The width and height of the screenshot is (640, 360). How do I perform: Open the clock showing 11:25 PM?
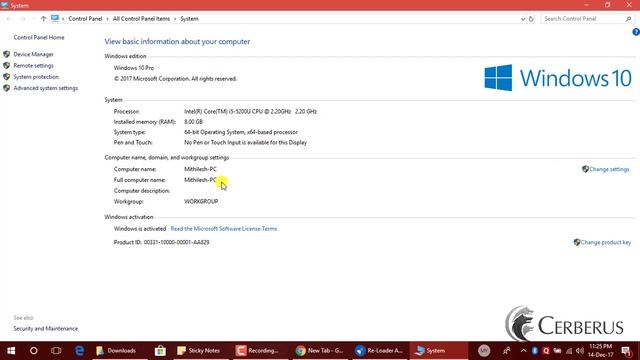pyautogui.click(x=600, y=351)
